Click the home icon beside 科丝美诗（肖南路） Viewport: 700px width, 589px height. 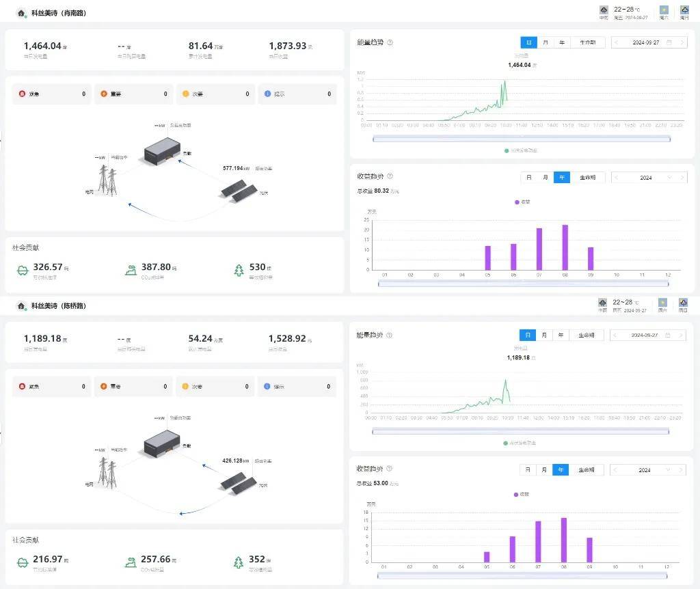pyautogui.click(x=21, y=13)
